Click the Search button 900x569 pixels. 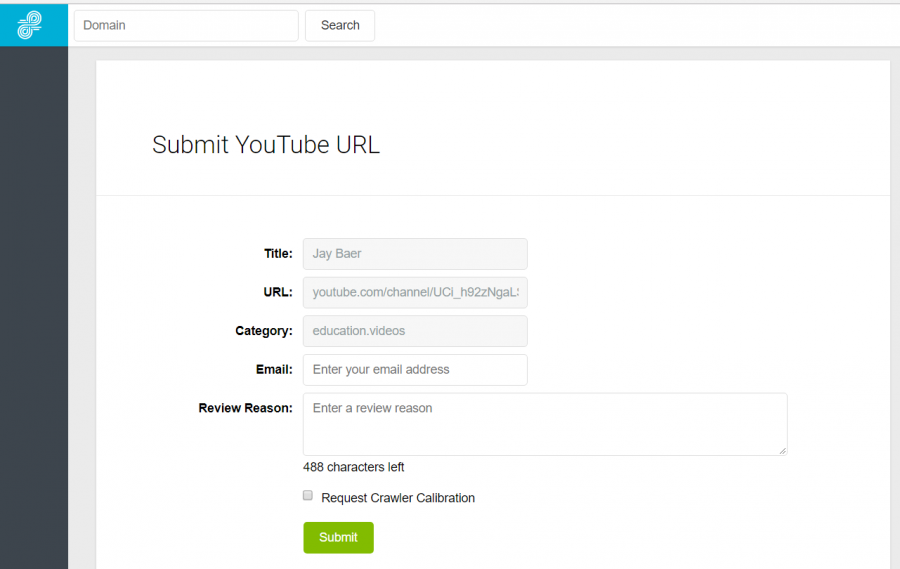(340, 25)
